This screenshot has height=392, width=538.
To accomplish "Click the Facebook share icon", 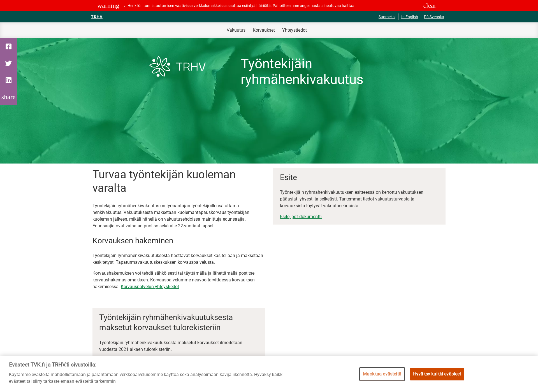I will 8,46.
